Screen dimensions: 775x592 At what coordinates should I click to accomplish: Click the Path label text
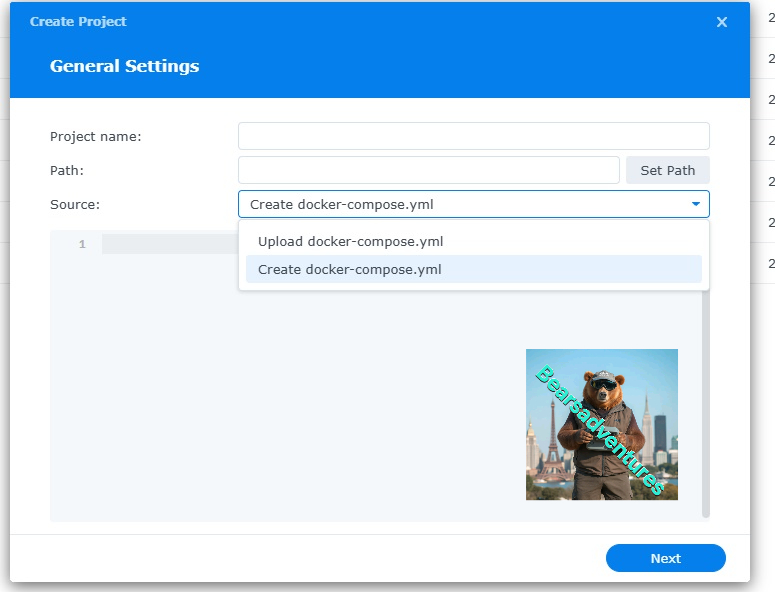pos(67,170)
